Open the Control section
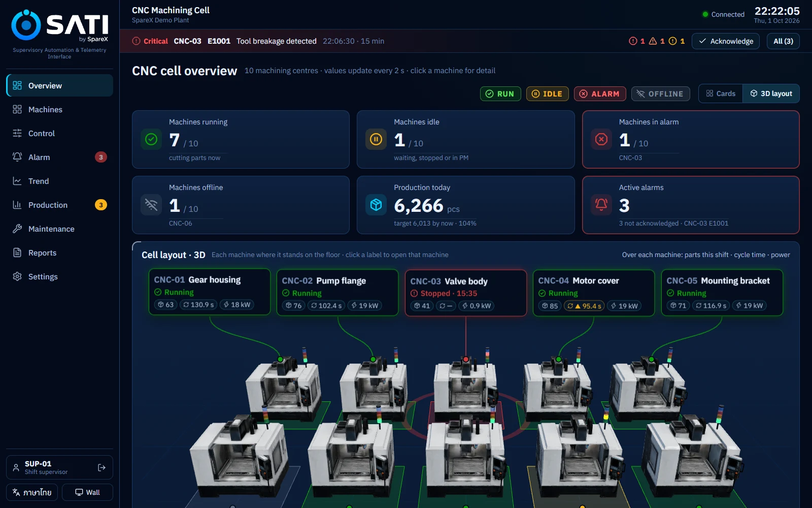812x508 pixels. 59,133
